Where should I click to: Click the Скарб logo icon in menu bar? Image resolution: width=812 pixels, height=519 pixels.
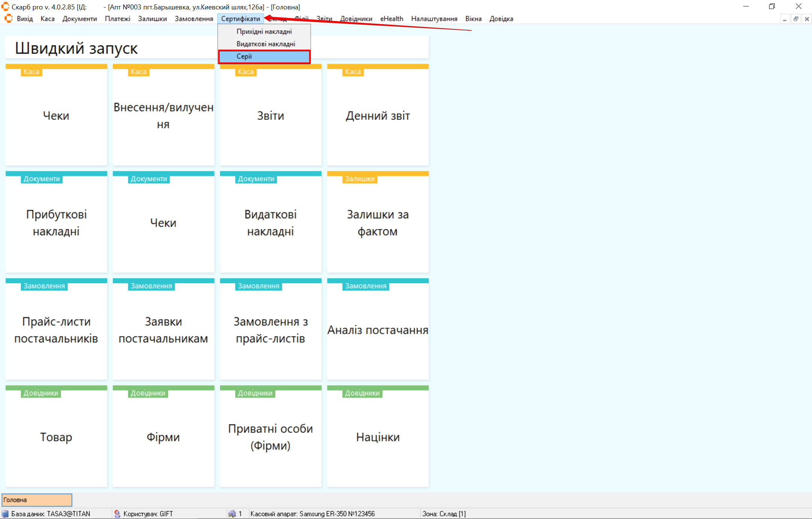tap(8, 18)
